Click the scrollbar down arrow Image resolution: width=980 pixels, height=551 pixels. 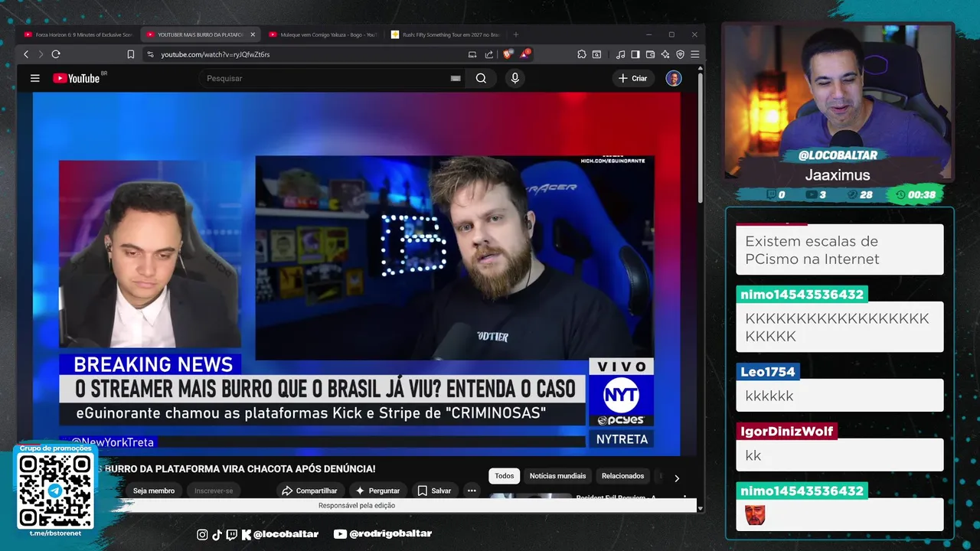[x=700, y=507]
